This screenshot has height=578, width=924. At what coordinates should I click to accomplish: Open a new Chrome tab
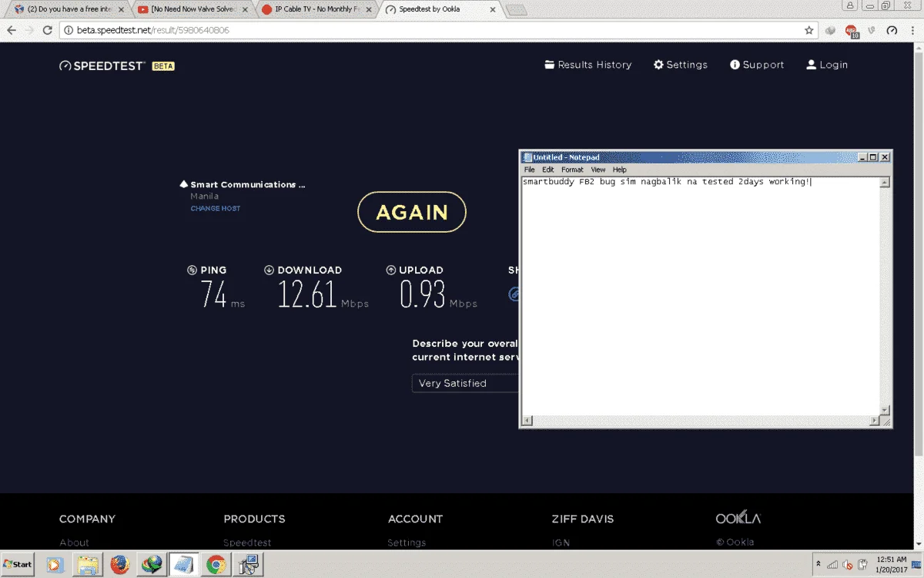coord(516,9)
